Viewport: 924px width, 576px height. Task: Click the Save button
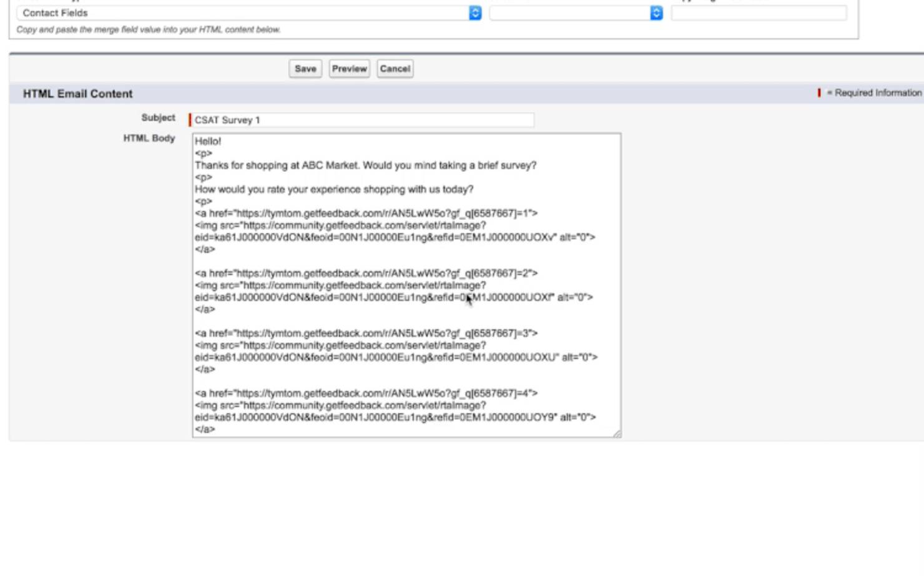click(x=305, y=69)
